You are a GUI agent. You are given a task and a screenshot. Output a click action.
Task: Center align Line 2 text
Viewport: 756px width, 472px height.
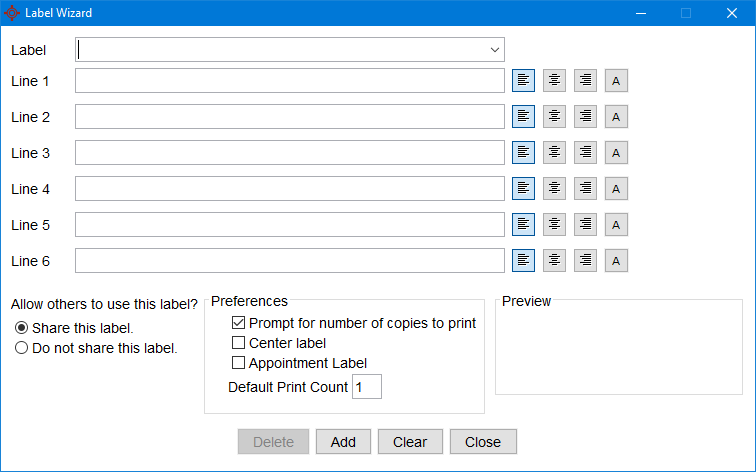coord(555,117)
